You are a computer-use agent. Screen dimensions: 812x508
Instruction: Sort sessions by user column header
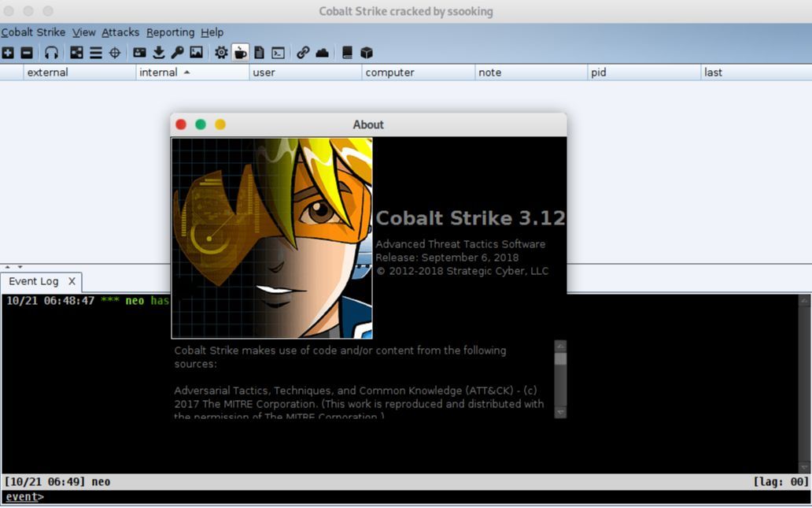point(305,72)
